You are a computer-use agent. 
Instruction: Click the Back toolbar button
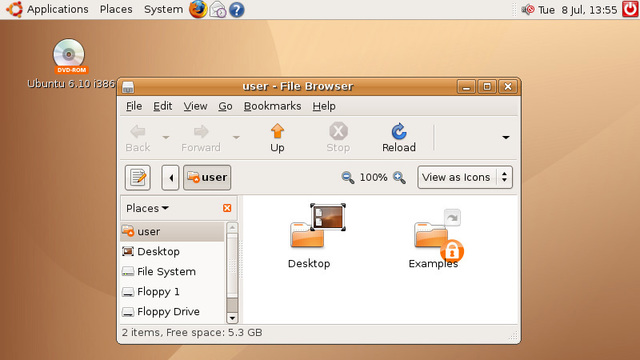click(138, 138)
